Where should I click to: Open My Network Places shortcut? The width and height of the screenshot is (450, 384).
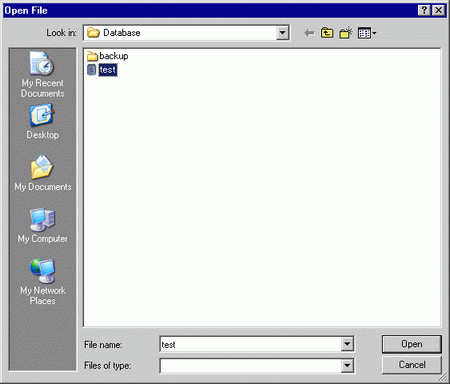tap(43, 282)
